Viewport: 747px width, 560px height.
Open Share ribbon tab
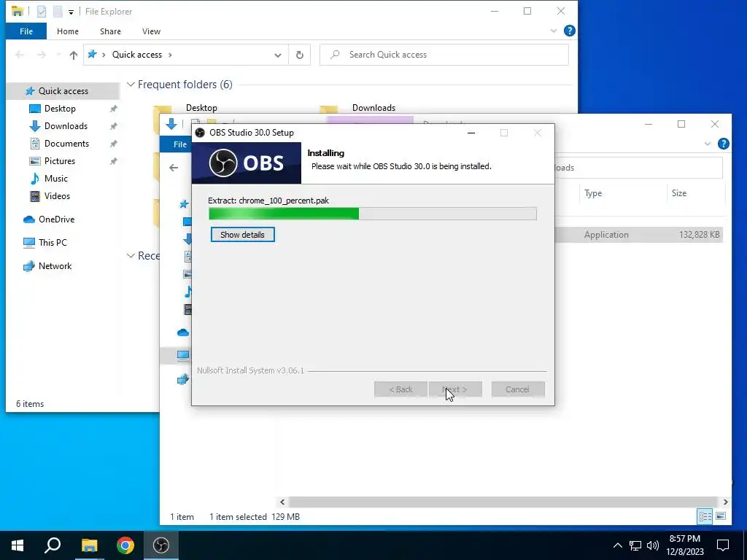pos(110,31)
